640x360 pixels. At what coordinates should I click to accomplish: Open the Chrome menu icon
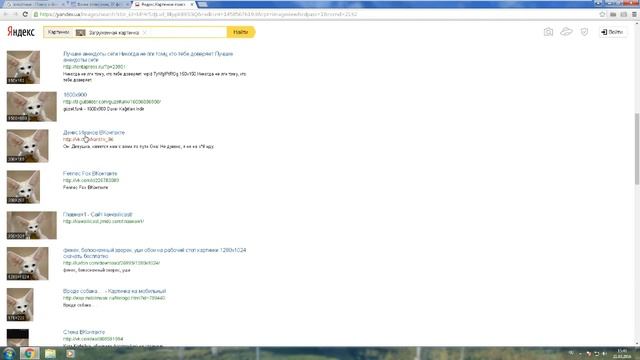[x=634, y=14]
